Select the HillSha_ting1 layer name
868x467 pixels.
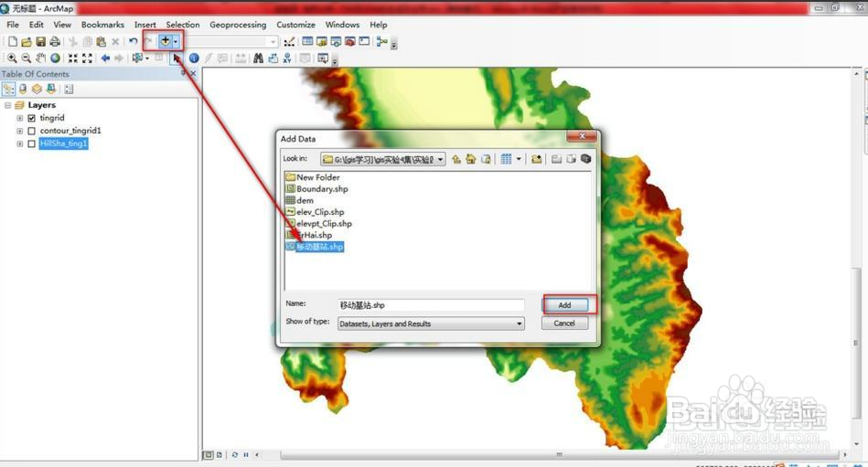click(x=64, y=143)
